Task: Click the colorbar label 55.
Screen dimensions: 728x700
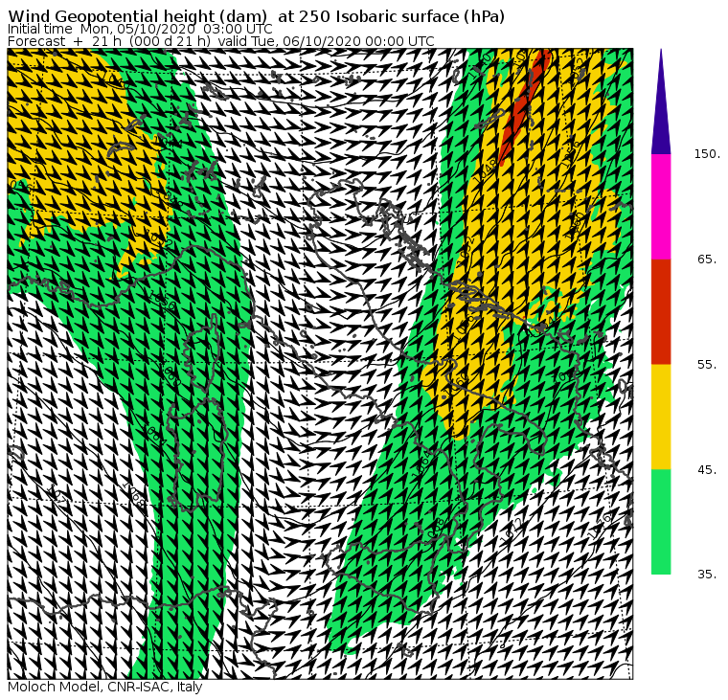Action: [x=707, y=365]
